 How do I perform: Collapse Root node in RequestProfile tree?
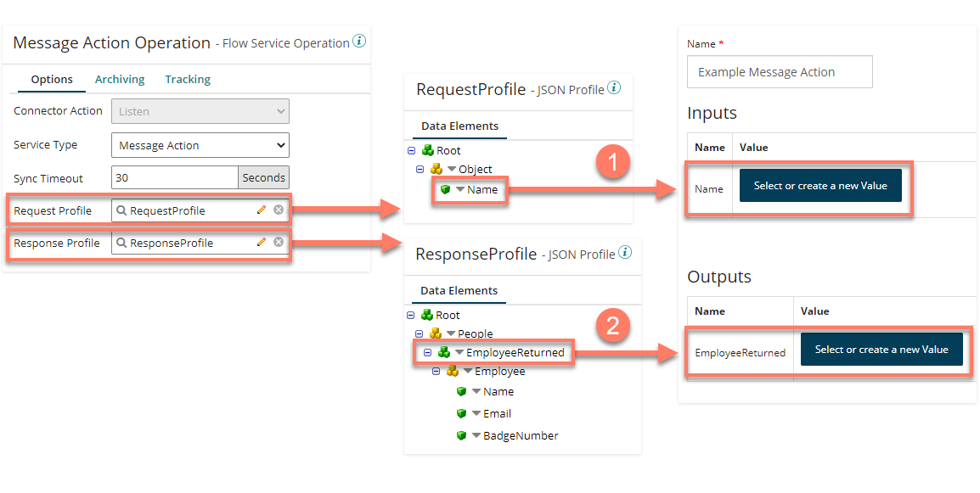coord(411,150)
